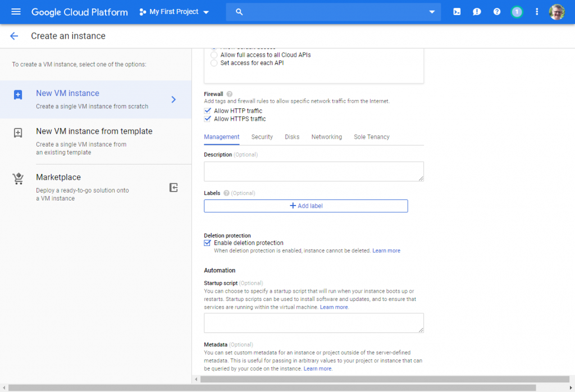
Task: Open the three-dot settings menu
Action: [537, 12]
